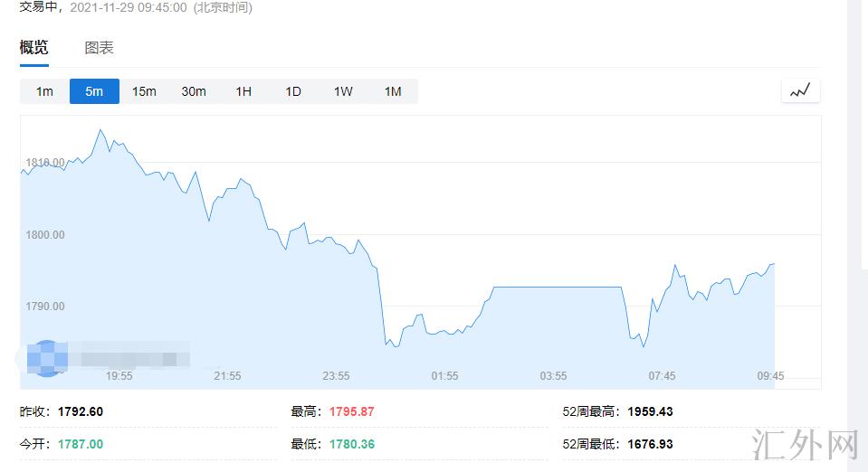Show the 1W weekly chart
Image resolution: width=868 pixels, height=472 pixels.
(343, 91)
